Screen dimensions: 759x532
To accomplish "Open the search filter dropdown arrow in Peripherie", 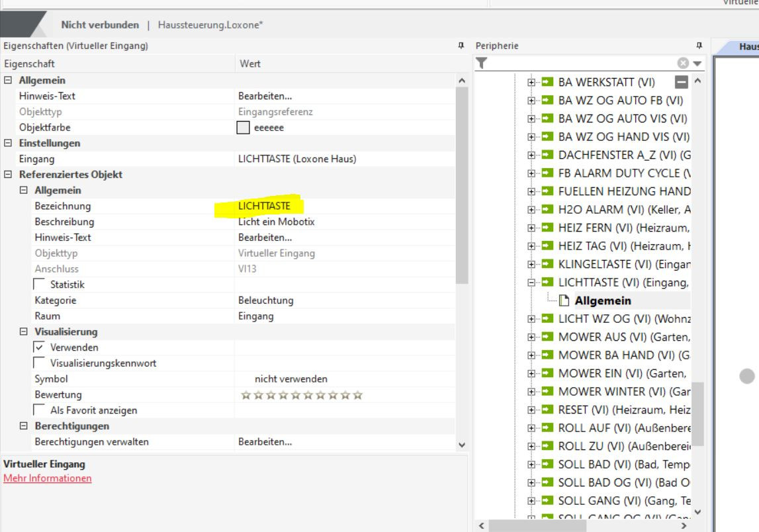I will 695,64.
